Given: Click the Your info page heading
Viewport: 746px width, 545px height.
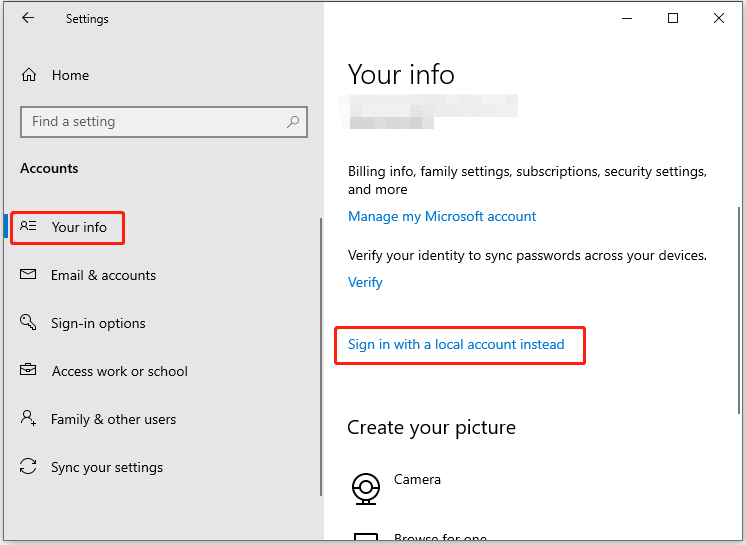Looking at the screenshot, I should [x=401, y=75].
